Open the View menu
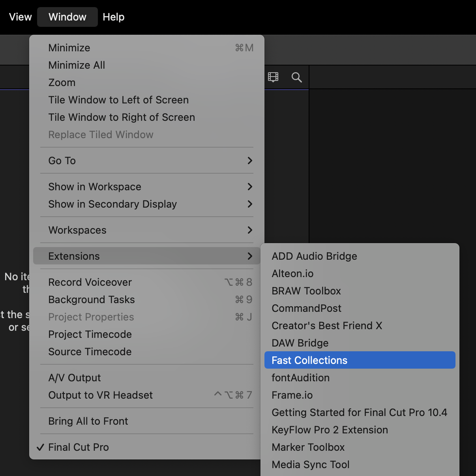 [x=20, y=17]
